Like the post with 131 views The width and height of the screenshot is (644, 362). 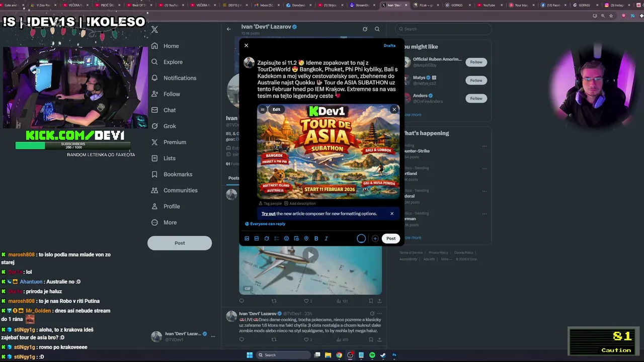coord(306,301)
